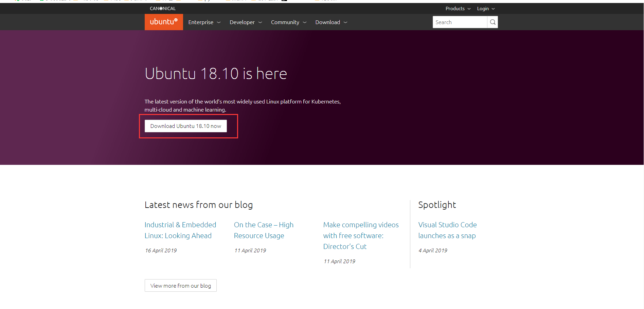Click View more from our blog
The height and width of the screenshot is (309, 644).
[x=181, y=286]
